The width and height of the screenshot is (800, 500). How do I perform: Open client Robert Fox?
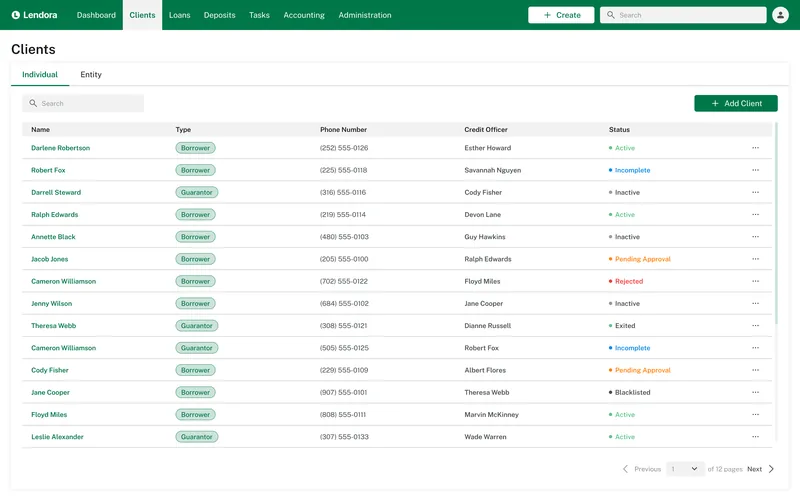pyautogui.click(x=48, y=170)
